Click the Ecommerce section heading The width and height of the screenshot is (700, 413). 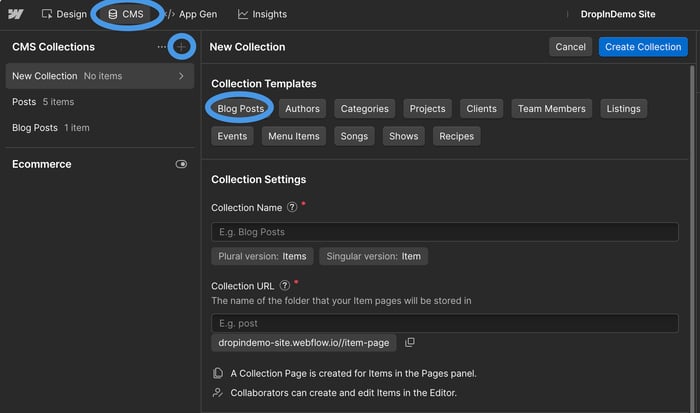pyautogui.click(x=42, y=164)
